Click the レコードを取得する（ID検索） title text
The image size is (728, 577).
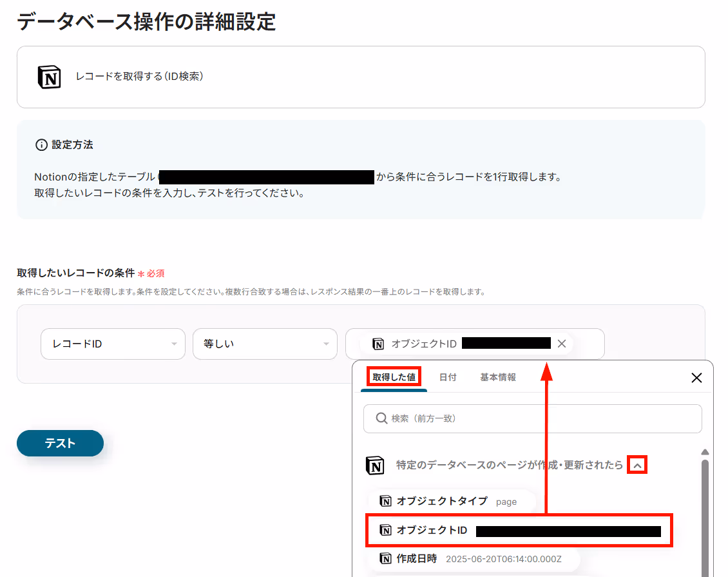click(x=139, y=76)
